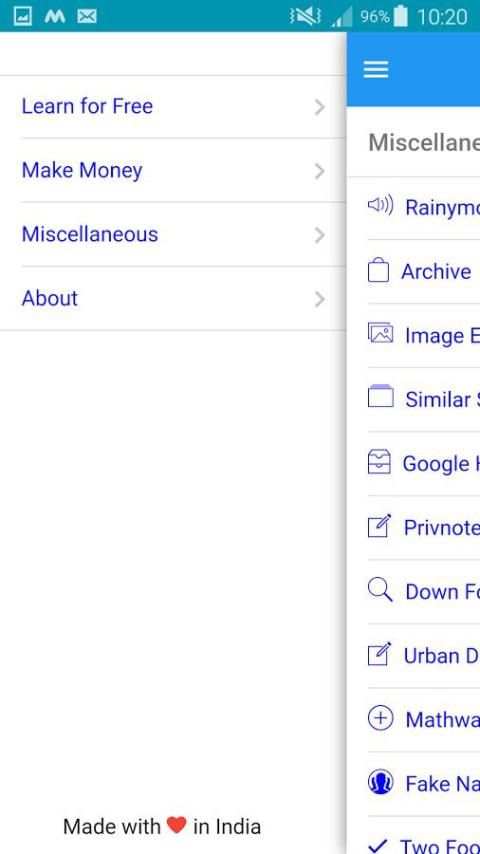
Task: Click the plus circle icon beside Mathwa
Action: click(380, 718)
